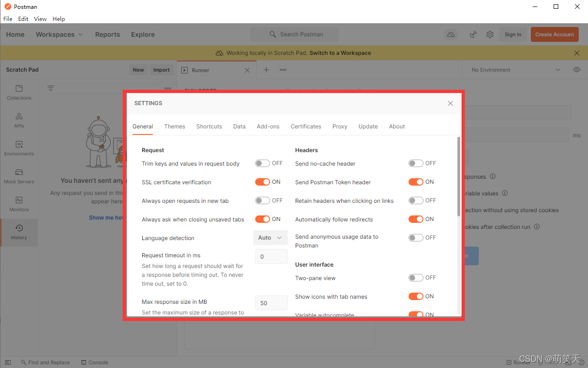Switch to the Certificates settings tab
Viewport: 588px width, 368px height.
click(x=306, y=127)
